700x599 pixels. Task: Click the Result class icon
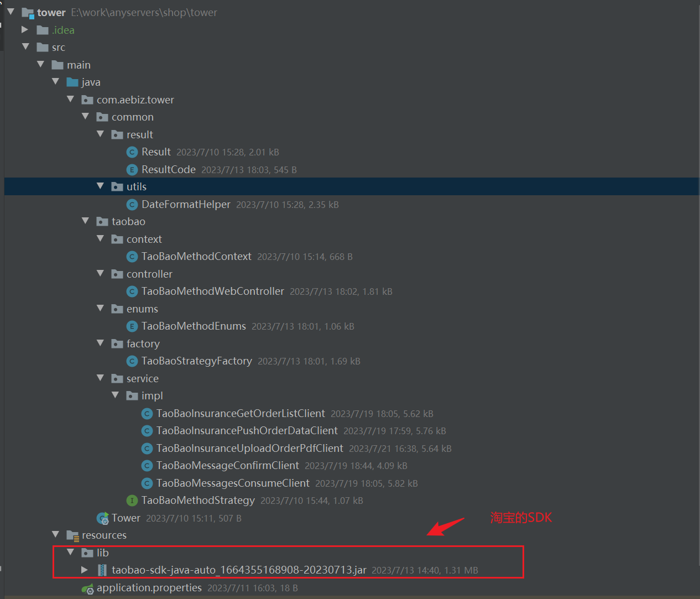pyautogui.click(x=132, y=152)
